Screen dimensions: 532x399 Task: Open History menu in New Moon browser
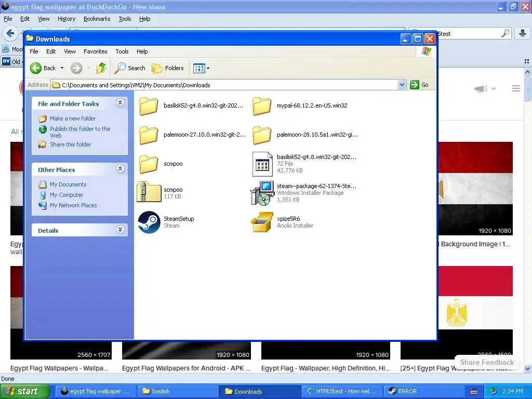(66, 19)
